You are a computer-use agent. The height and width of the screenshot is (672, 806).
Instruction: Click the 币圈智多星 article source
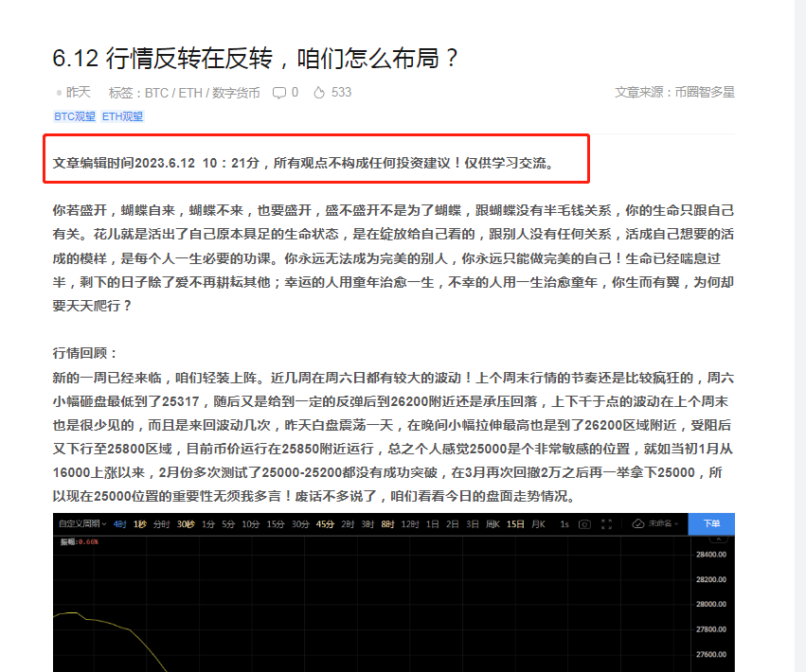(705, 93)
